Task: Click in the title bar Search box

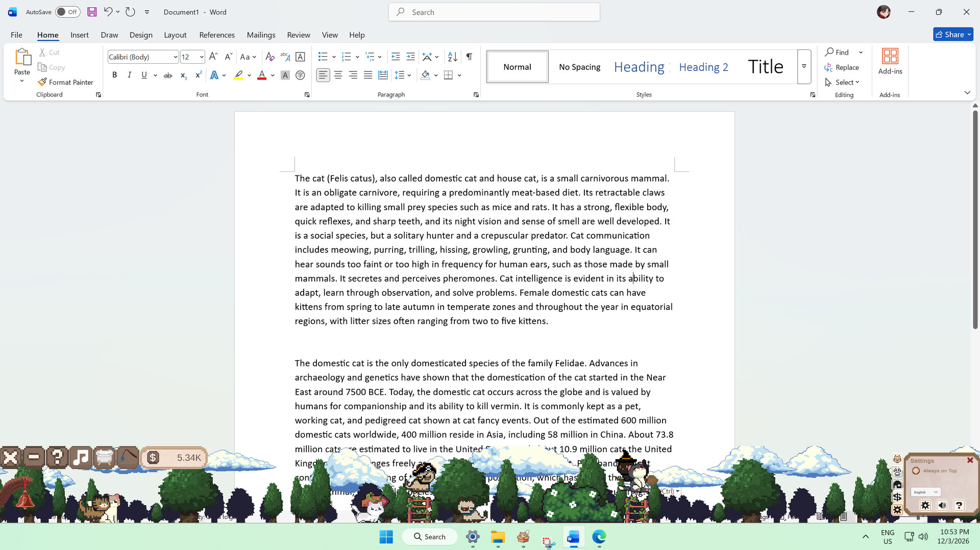Action: coord(494,12)
